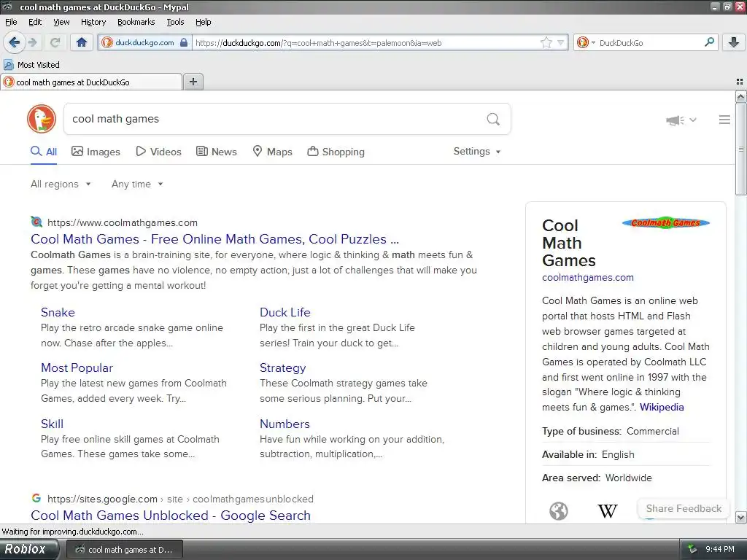The image size is (747, 560).
Task: Click the globe website icon in info panel
Action: click(558, 511)
